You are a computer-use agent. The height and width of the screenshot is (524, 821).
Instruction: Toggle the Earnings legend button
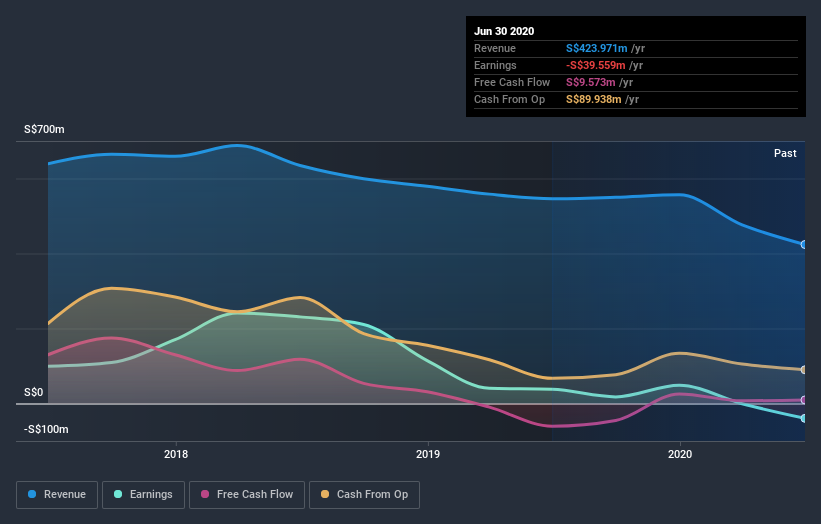[143, 495]
